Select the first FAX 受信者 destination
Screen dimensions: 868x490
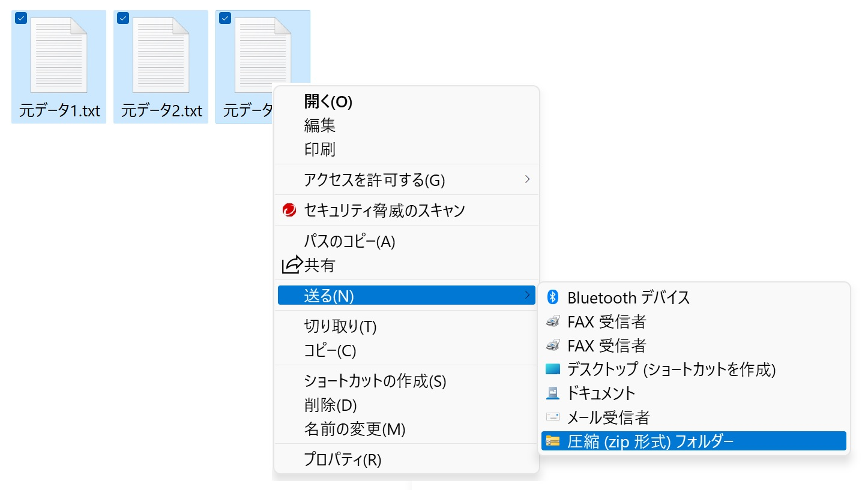click(606, 321)
